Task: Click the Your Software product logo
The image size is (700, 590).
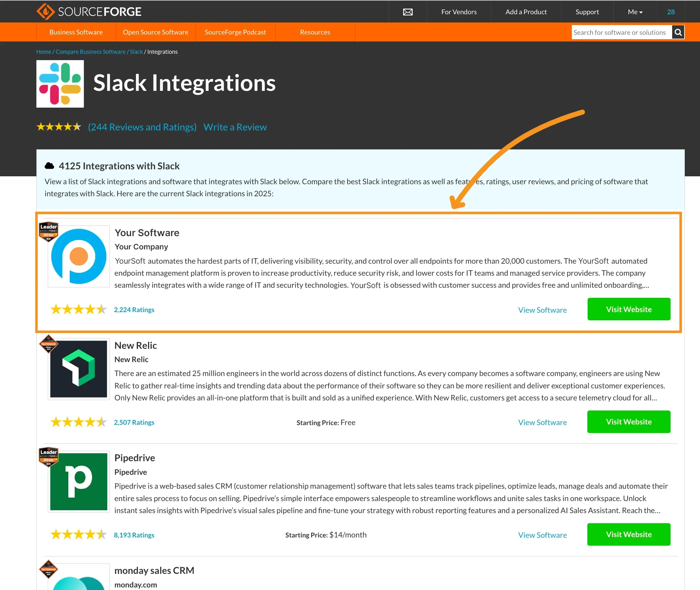Action: 78,256
